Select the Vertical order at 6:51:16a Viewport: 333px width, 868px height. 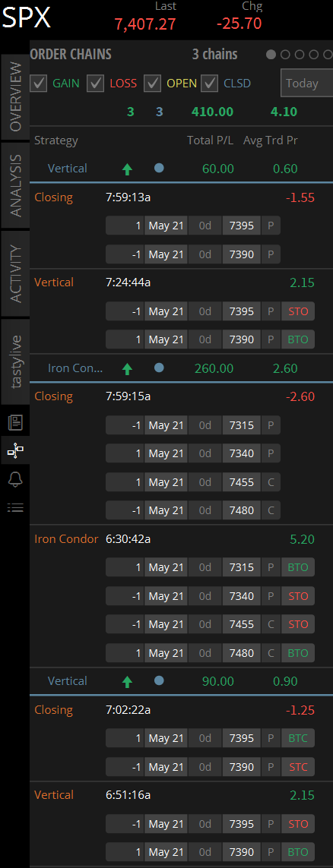pos(181,795)
